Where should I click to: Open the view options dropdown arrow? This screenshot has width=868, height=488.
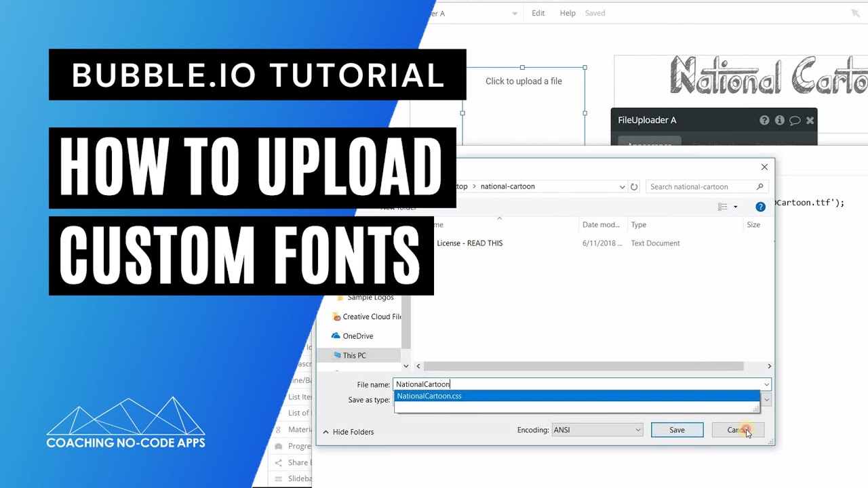(x=735, y=207)
